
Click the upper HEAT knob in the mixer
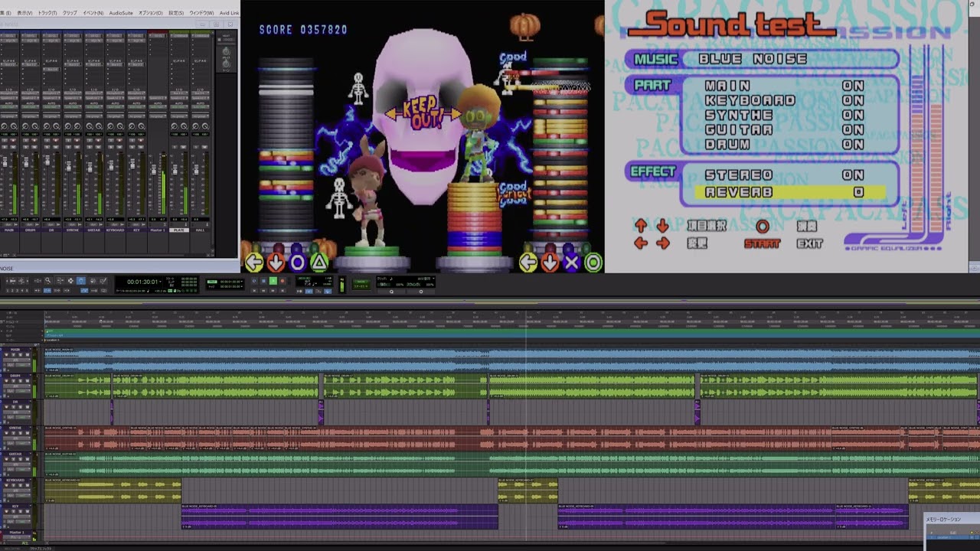point(226,51)
